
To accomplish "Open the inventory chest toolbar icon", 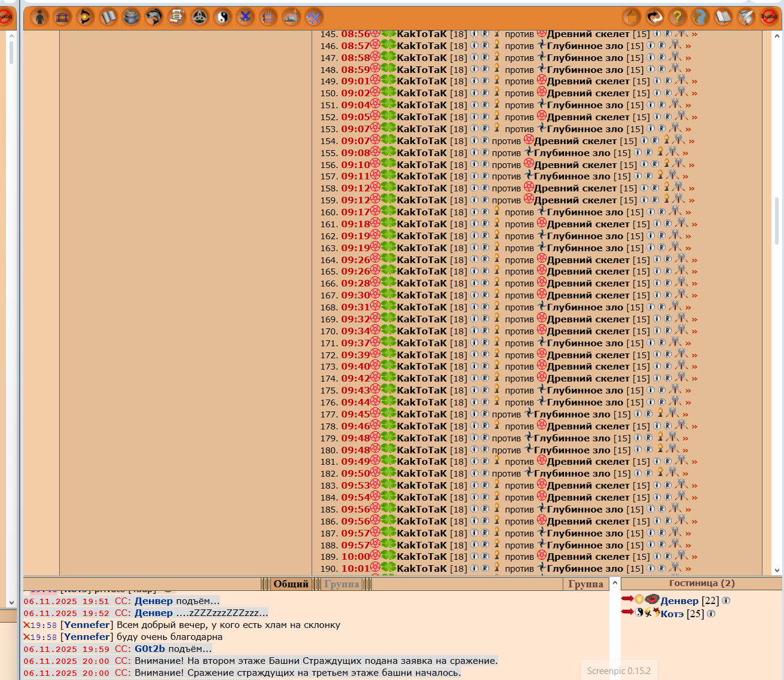I will tap(62, 17).
